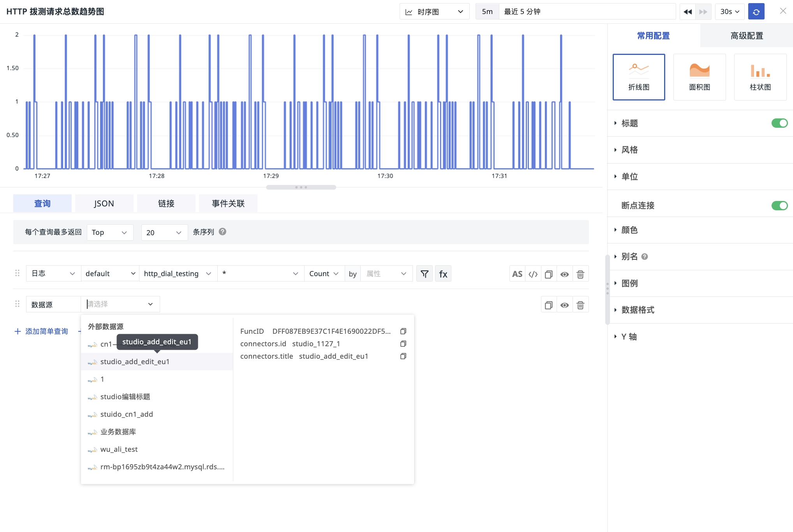Delete the data source query row
Screen dimensions: 793x532
(x=580, y=305)
